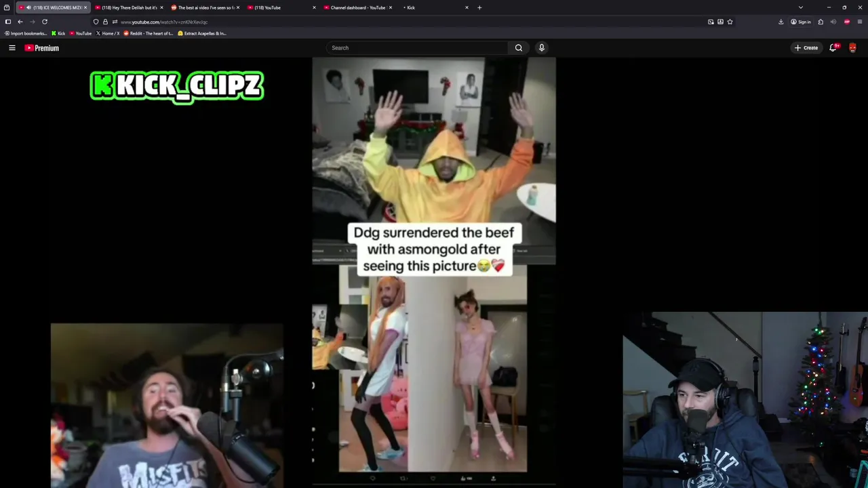
Task: Click the browser Sign in button
Action: coord(800,22)
